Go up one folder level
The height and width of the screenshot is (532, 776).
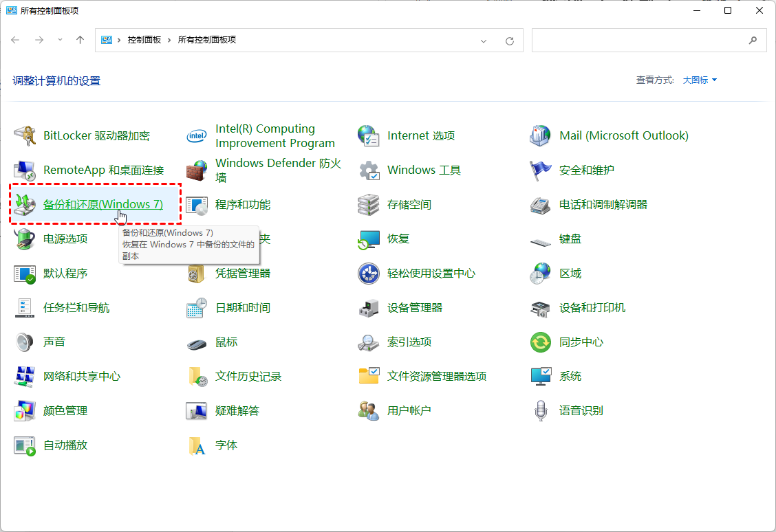(80, 41)
